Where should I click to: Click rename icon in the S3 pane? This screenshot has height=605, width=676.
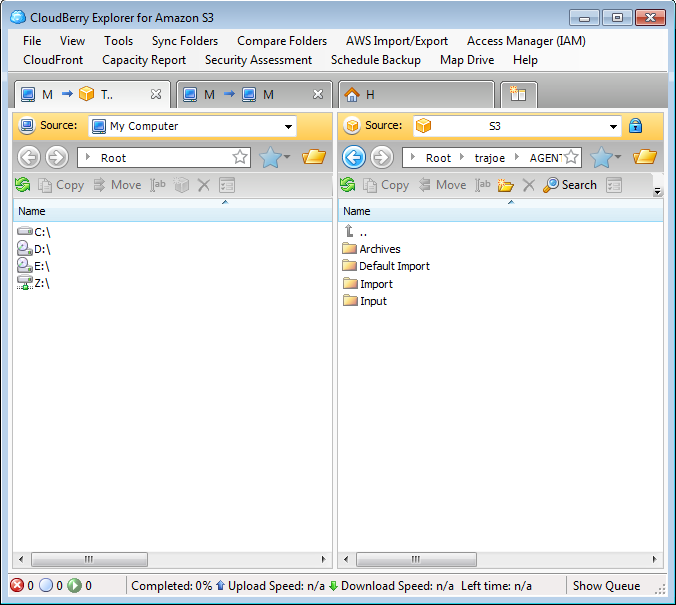coord(483,185)
